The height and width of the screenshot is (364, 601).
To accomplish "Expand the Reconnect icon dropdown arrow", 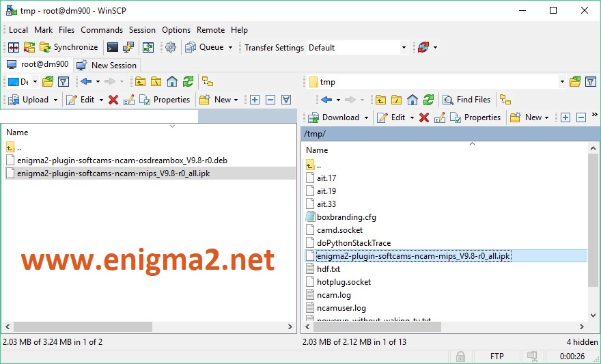I will pos(436,48).
